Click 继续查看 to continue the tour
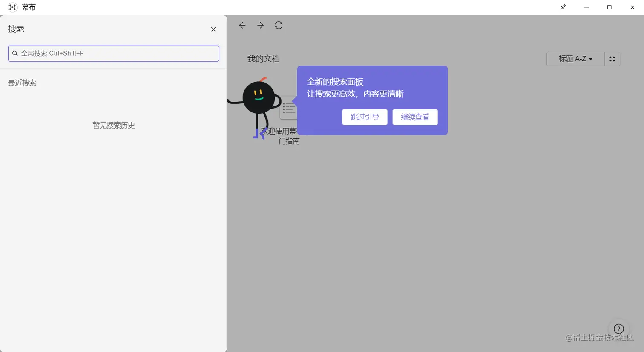 tap(415, 117)
